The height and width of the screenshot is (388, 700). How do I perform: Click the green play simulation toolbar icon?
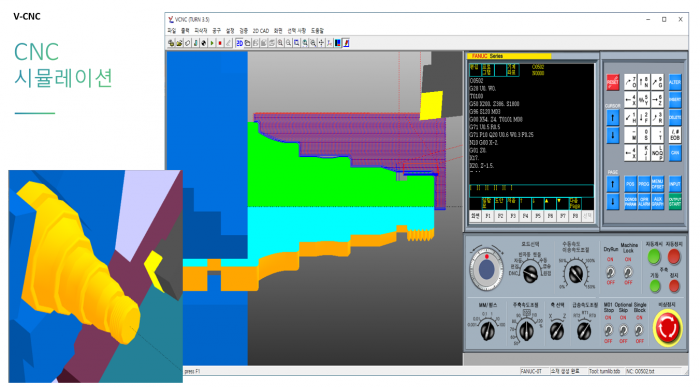[212, 43]
